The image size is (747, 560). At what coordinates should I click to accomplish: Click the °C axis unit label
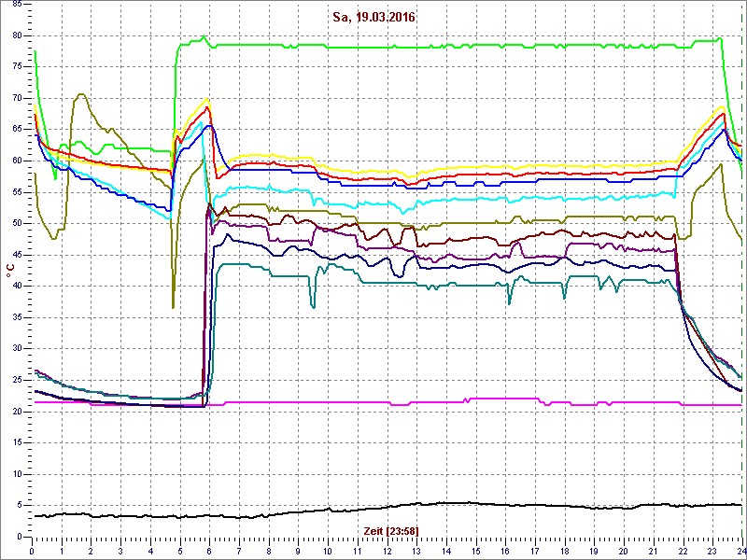[x=10, y=272]
